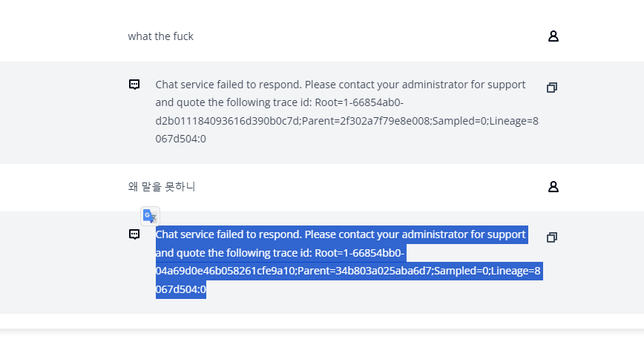Click the Korean message "왜 말을 못하니"
The width and height of the screenshot is (644, 339).
(161, 187)
